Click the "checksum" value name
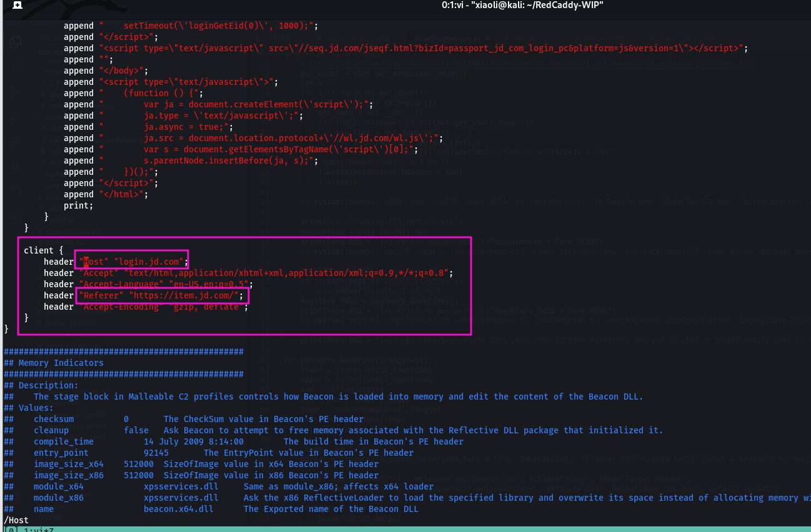The image size is (811, 532). coord(54,419)
